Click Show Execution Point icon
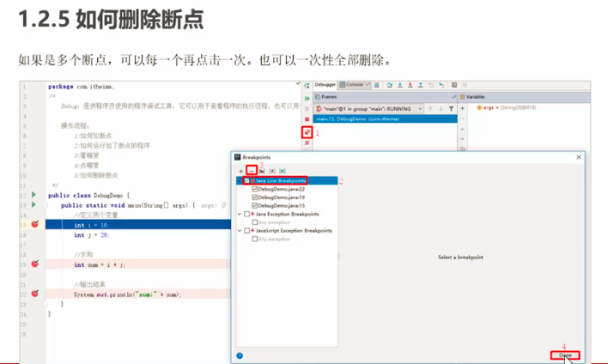The height and width of the screenshot is (364, 608). point(376,85)
